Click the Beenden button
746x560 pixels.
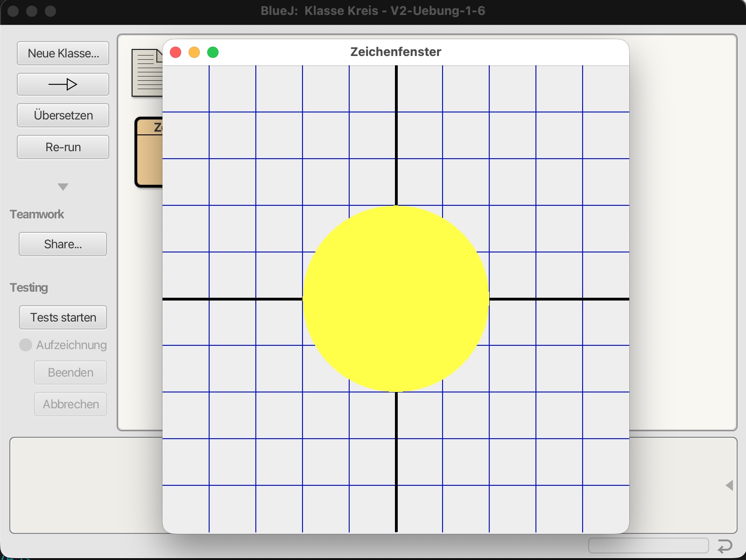point(70,372)
